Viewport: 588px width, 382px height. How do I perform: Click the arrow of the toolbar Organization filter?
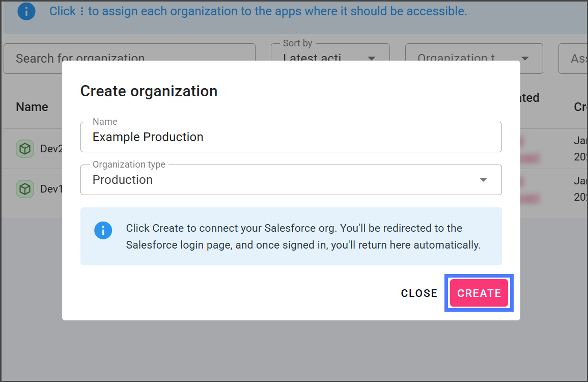click(x=525, y=58)
